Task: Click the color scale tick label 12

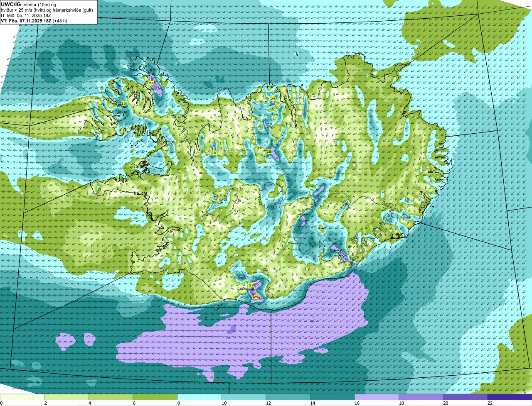Action: (x=268, y=403)
